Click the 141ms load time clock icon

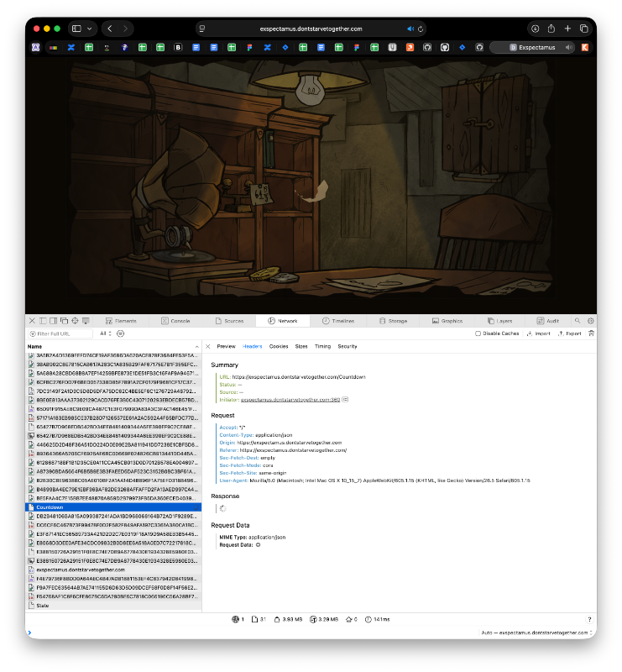(368, 619)
